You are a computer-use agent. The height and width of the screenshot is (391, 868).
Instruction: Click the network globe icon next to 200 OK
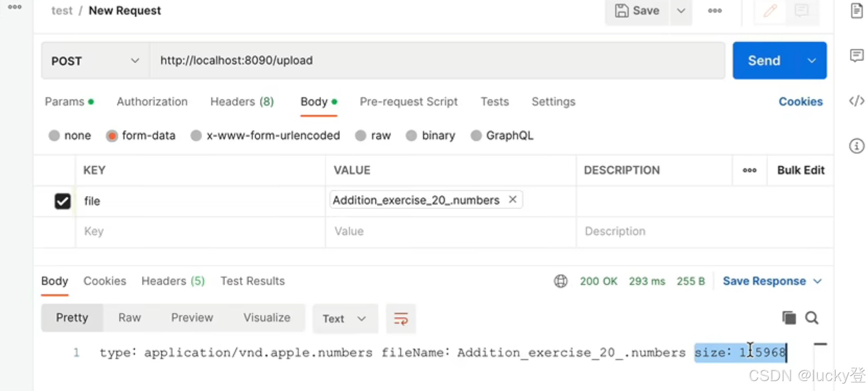tap(561, 282)
